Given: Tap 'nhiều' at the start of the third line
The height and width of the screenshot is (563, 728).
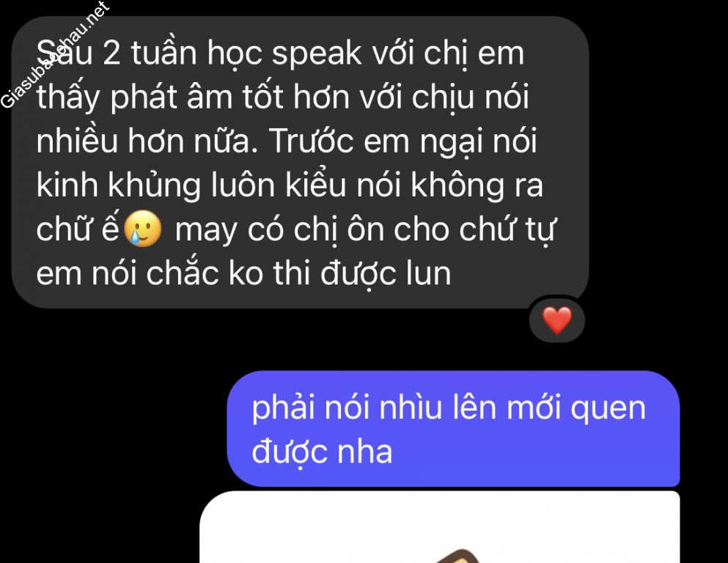Looking at the screenshot, I should point(77,141).
